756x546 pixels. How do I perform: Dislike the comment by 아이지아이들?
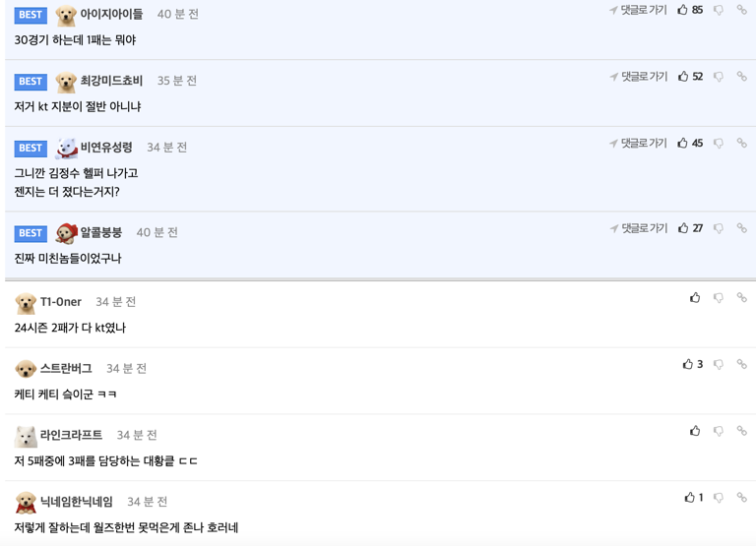click(719, 10)
